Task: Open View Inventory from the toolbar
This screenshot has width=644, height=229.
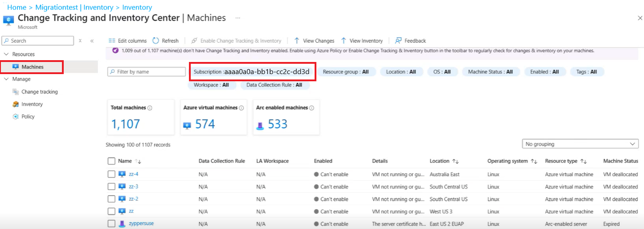Action: coord(362,40)
